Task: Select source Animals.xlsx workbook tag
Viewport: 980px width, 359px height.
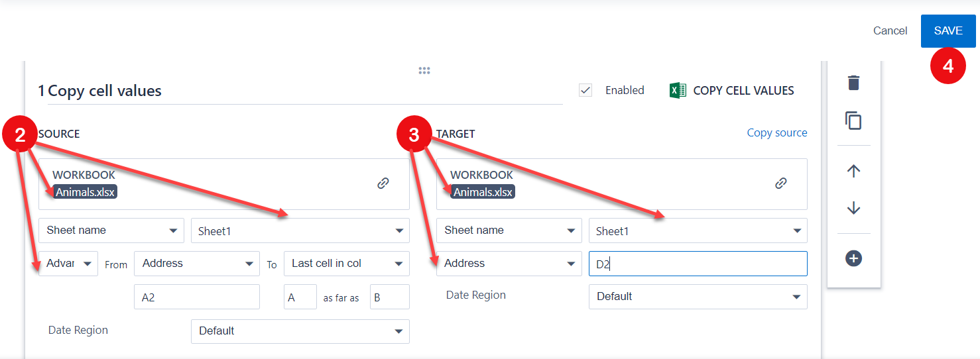Action: (86, 192)
